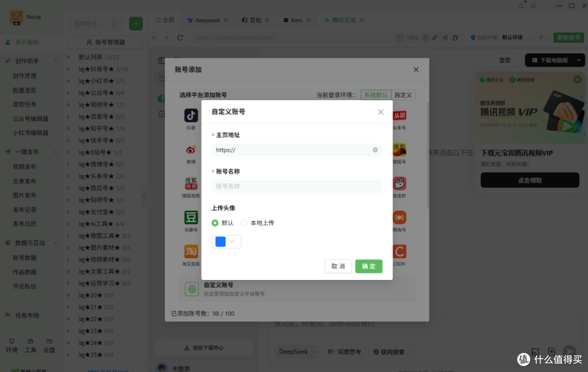Switch login environment to system default

376,95
